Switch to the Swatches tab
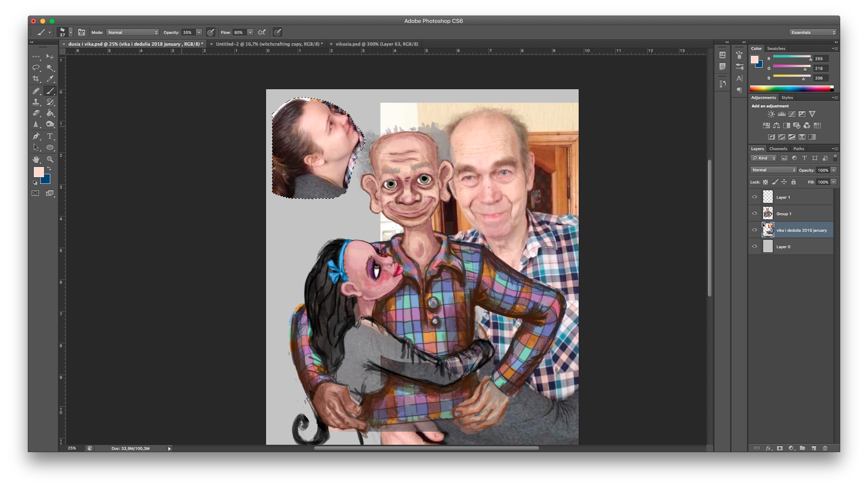 [776, 49]
